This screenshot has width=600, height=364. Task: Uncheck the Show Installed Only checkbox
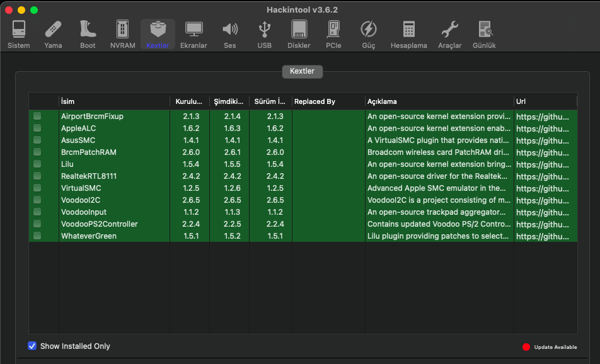pyautogui.click(x=33, y=346)
